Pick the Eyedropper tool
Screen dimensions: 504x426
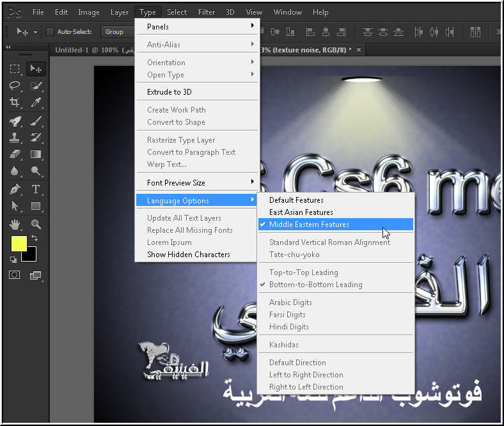[36, 102]
